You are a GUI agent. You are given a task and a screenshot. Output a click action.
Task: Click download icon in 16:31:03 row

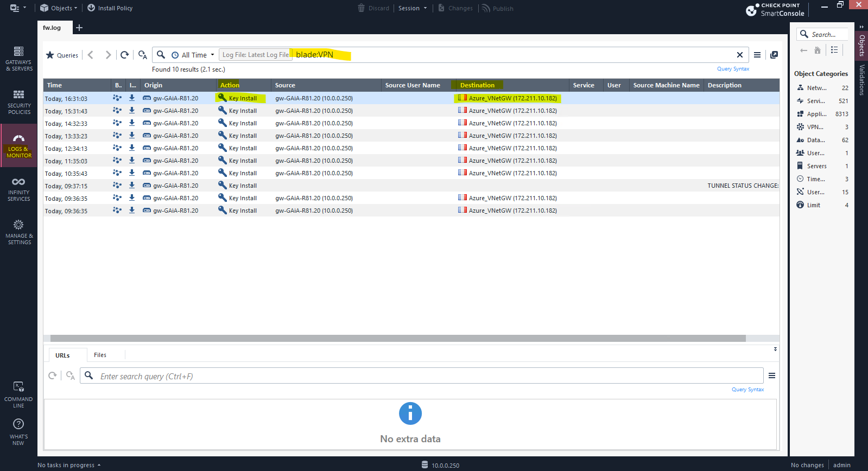tap(132, 98)
